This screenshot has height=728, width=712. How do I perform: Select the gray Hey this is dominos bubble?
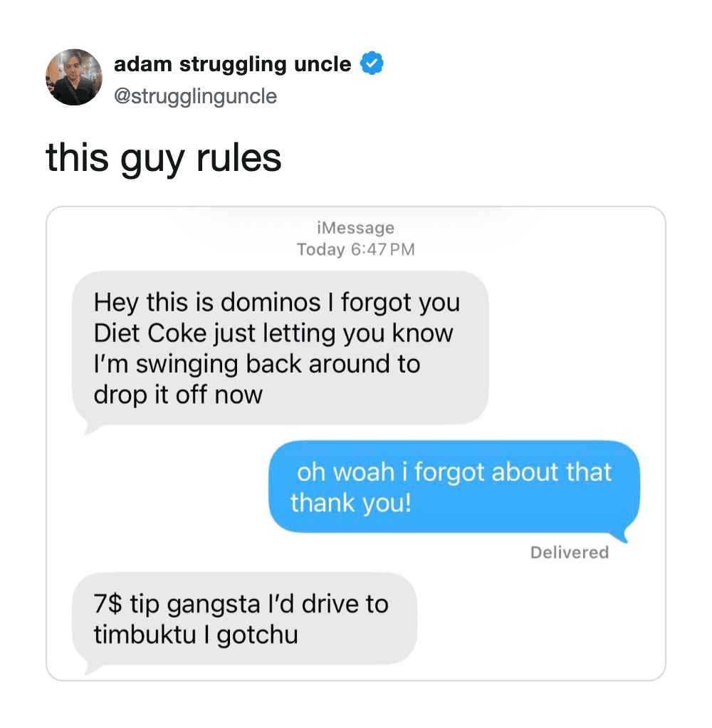[x=281, y=348]
